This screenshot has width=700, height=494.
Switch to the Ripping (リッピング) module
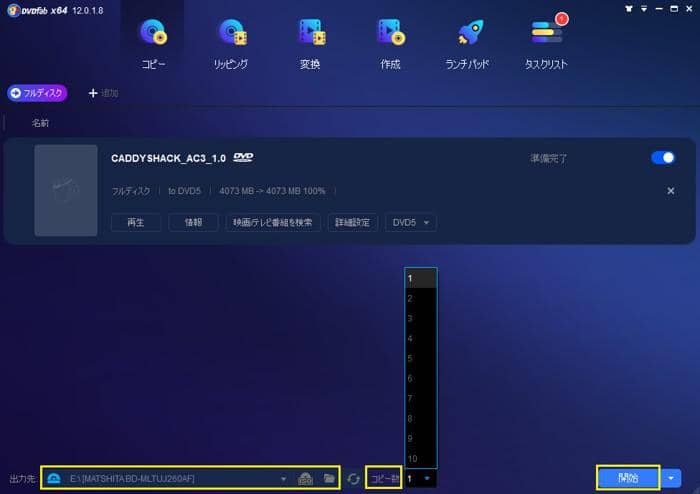231,44
